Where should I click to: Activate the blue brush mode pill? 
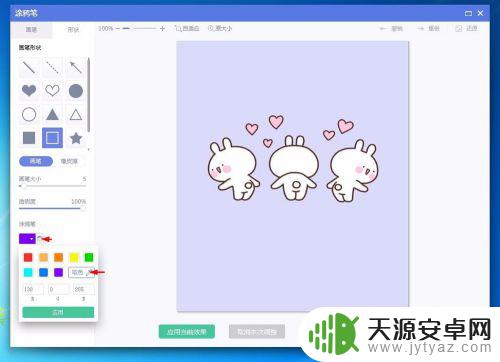point(36,161)
